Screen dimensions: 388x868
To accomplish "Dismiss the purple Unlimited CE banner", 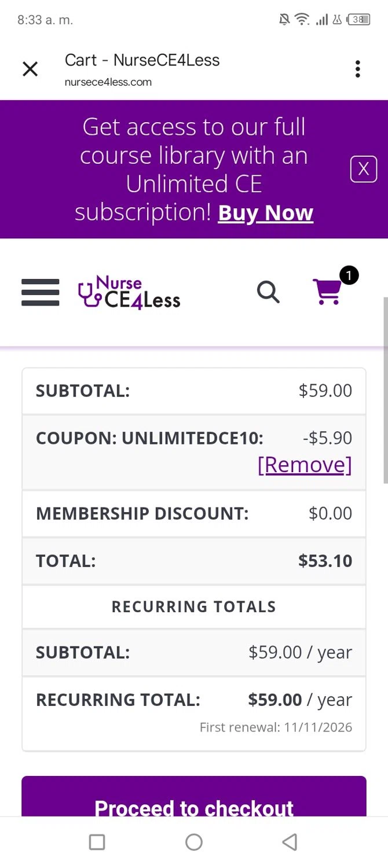I will 363,169.
